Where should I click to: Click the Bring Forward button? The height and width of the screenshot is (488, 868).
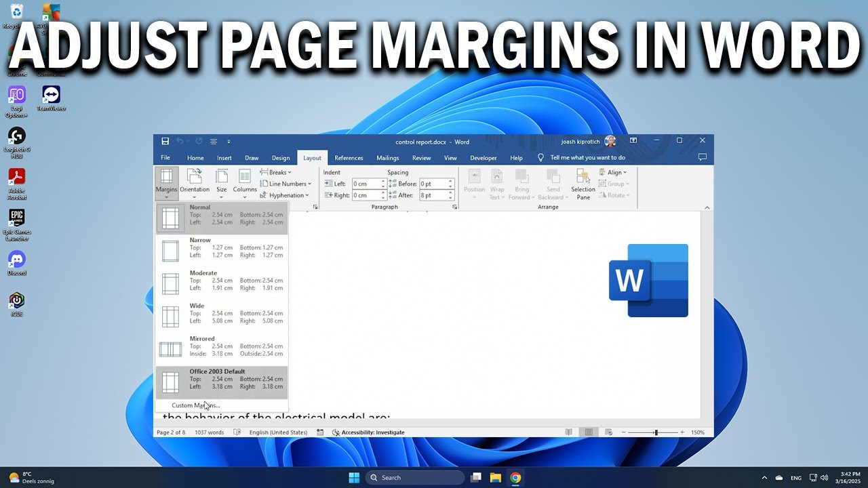coord(521,184)
